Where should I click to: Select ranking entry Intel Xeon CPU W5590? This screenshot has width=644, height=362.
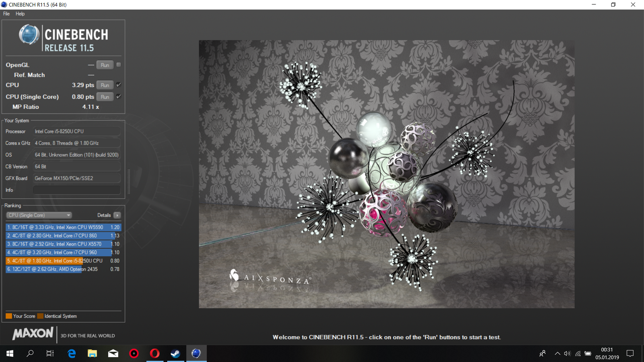pos(63,227)
